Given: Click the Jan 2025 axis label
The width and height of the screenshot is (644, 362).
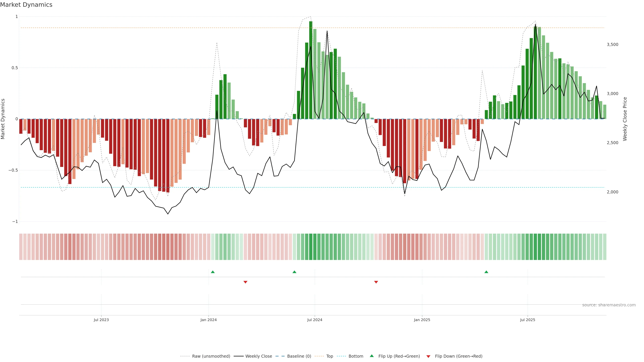Looking at the screenshot, I should 422,320.
